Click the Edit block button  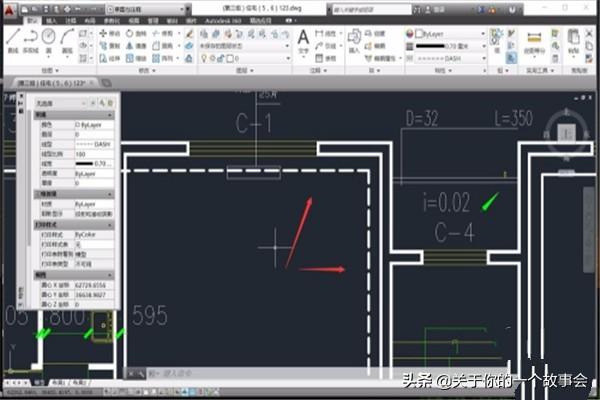click(375, 46)
